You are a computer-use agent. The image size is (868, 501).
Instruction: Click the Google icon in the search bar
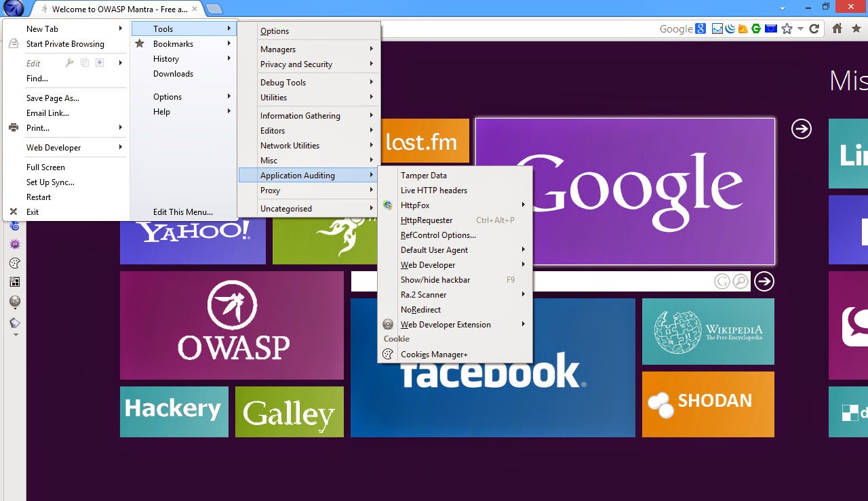pyautogui.click(x=700, y=29)
